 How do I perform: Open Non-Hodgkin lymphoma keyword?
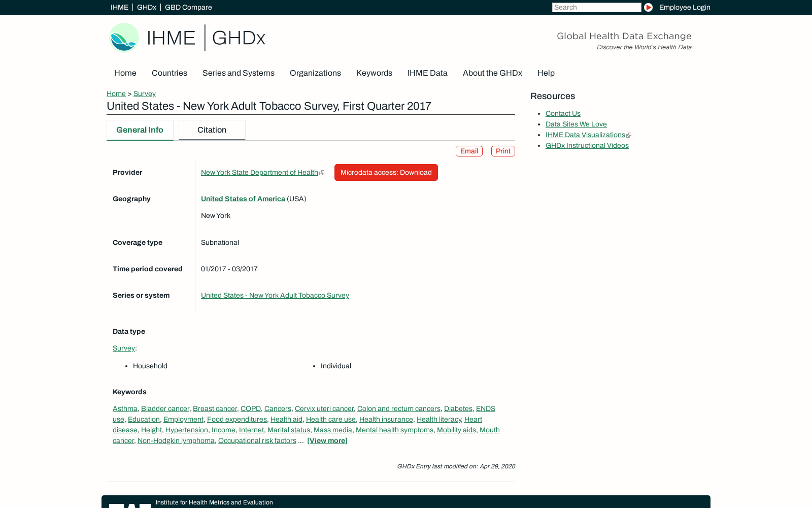coord(176,440)
